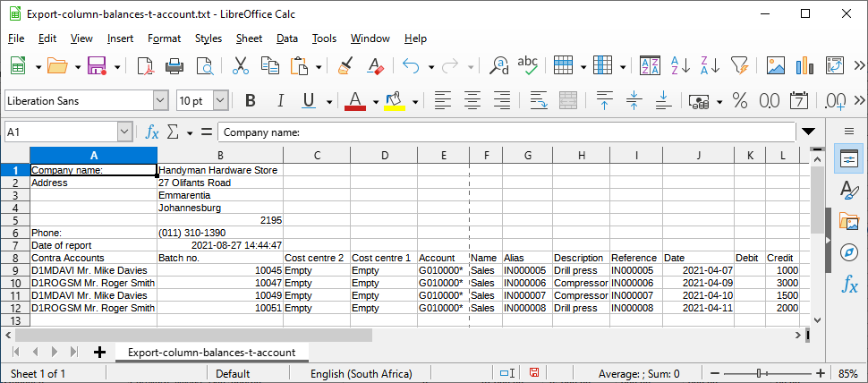Click the add new sheet plus button
Screen dimensions: 868x383
tap(99, 352)
